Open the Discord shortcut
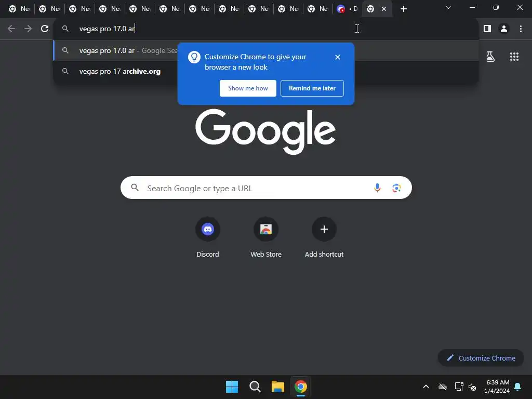532x399 pixels. click(208, 237)
